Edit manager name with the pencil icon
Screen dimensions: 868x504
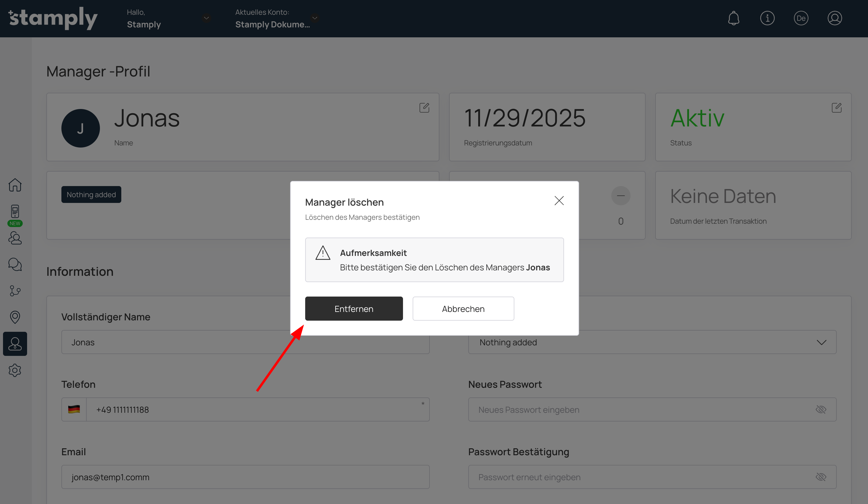pos(424,108)
